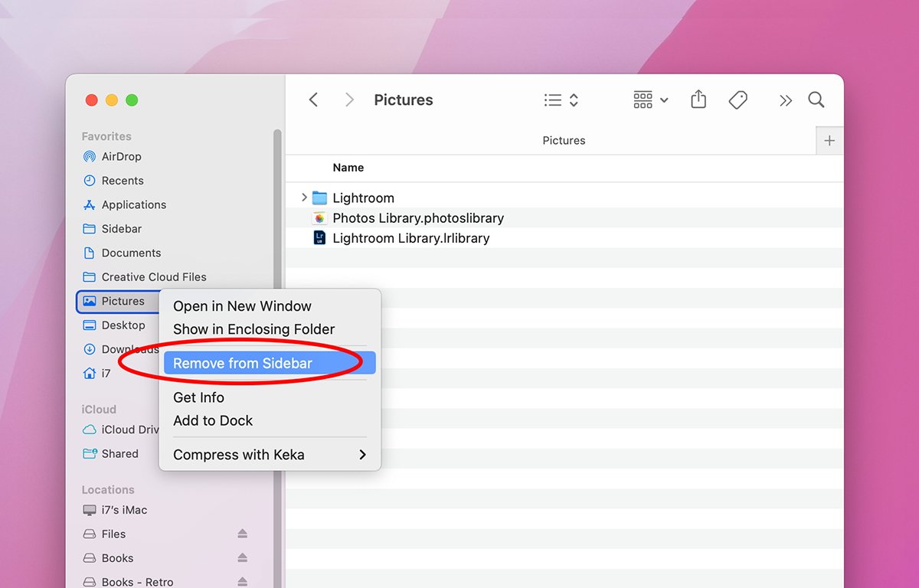Screen dimensions: 919x588
Task: Eject the Files volume
Action: click(242, 534)
